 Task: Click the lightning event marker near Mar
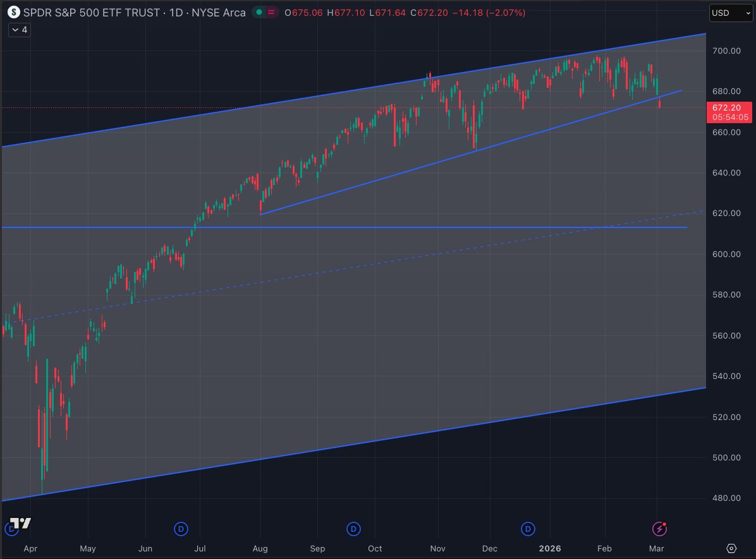coord(659,529)
